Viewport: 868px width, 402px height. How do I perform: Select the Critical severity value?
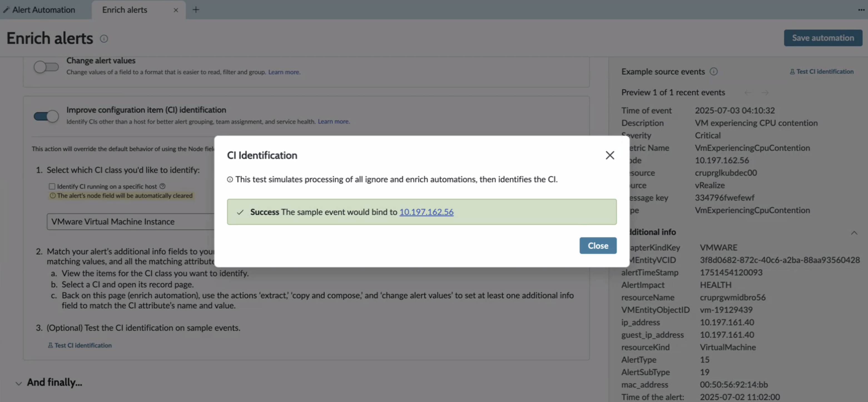tap(708, 135)
